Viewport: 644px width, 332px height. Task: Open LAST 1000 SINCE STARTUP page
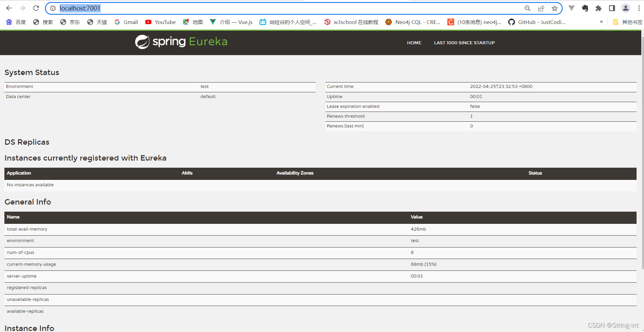464,43
